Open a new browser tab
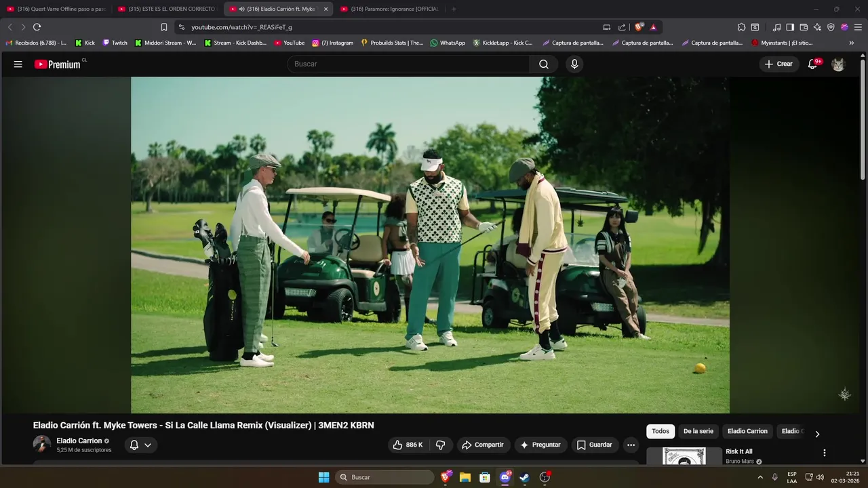Screen dimensions: 868x488 [x=454, y=9]
